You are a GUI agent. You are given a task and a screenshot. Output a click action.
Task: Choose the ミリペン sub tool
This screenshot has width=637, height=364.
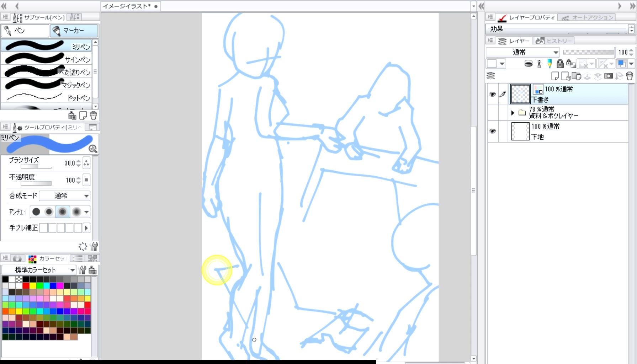pos(47,46)
